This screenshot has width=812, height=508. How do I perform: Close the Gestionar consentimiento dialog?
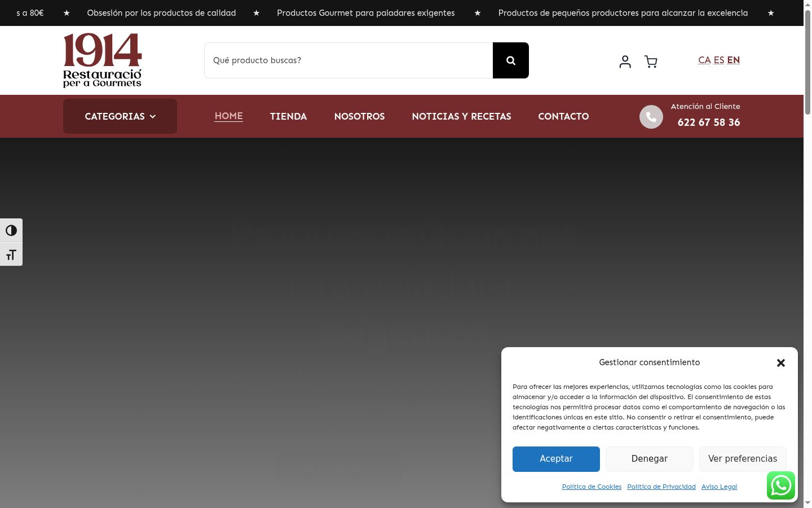click(781, 363)
